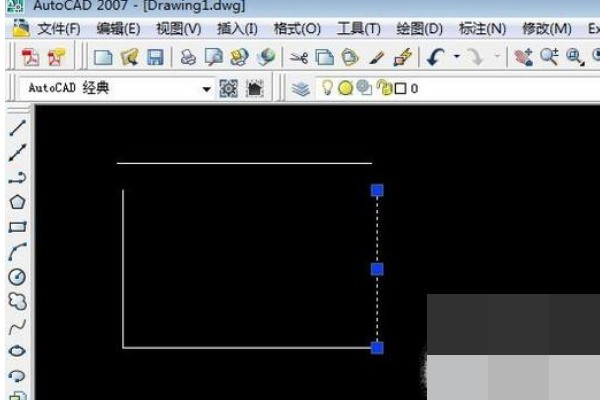Toggle layer 0 on/off lightbulb
This screenshot has width=600, height=400.
click(x=327, y=87)
